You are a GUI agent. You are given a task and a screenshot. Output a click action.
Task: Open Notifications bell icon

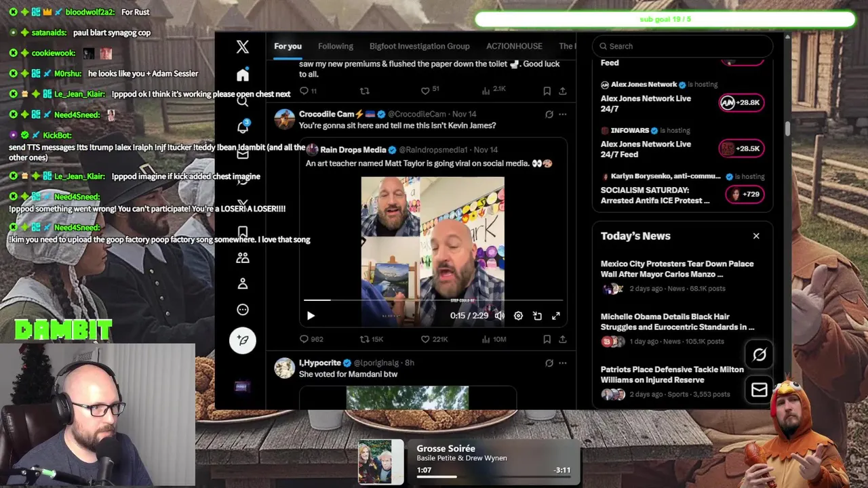point(243,127)
